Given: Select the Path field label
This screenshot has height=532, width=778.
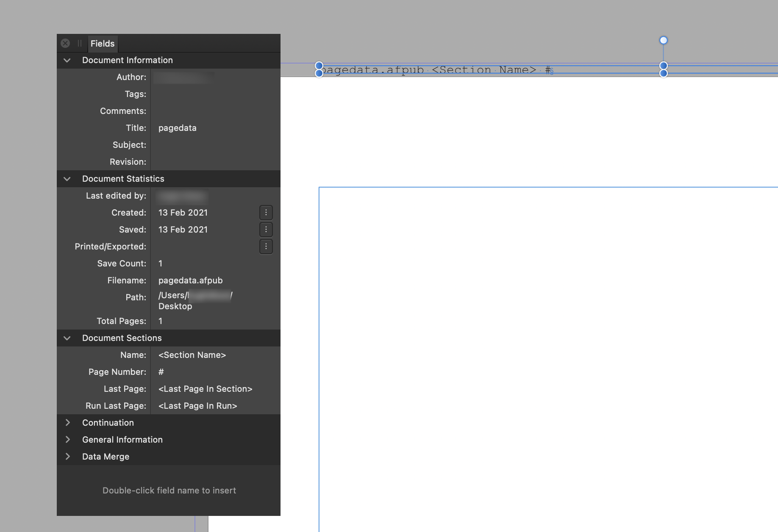Looking at the screenshot, I should click(136, 297).
